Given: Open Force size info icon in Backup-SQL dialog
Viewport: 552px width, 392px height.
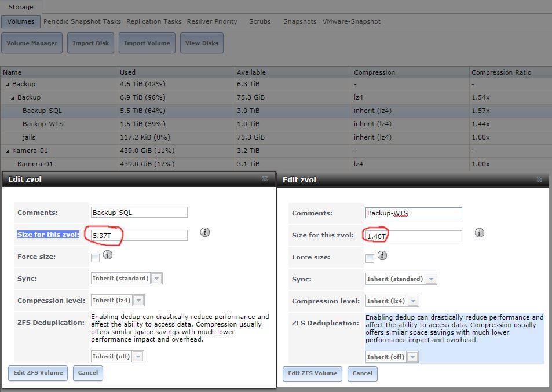Looking at the screenshot, I should pos(108,255).
